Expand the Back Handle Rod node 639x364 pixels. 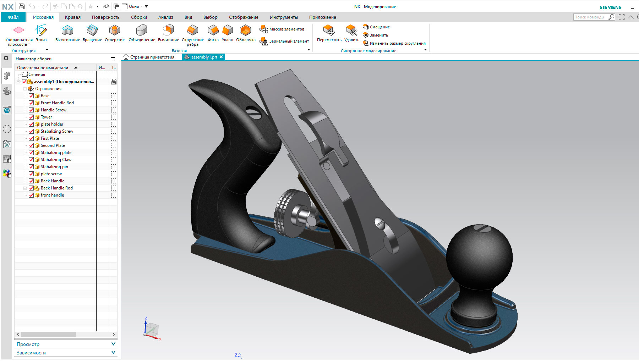click(25, 188)
